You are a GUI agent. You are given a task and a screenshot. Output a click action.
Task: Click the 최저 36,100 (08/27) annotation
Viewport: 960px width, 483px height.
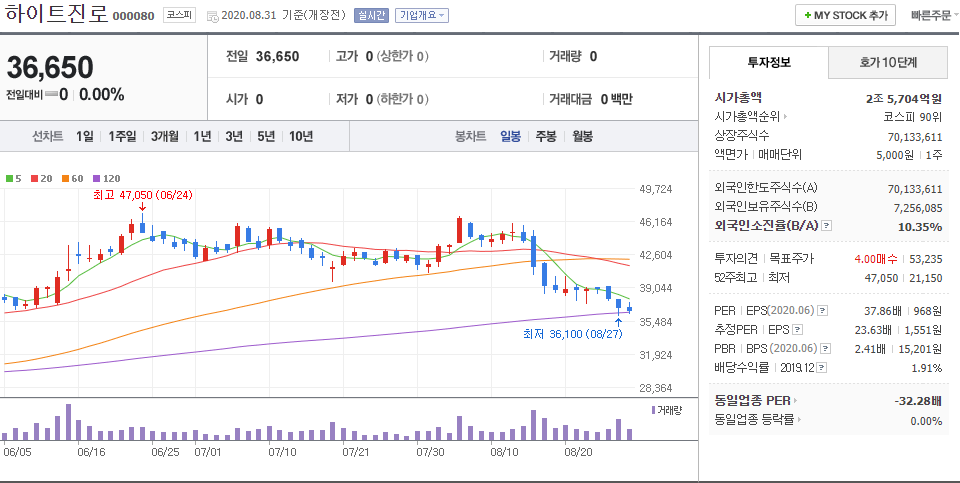click(x=573, y=334)
